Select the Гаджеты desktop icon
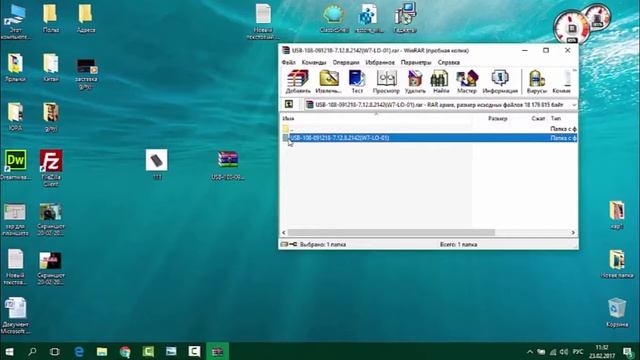 point(405,18)
